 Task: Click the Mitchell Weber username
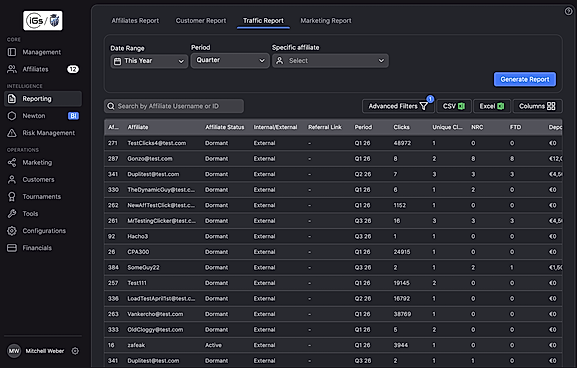[x=45, y=351]
